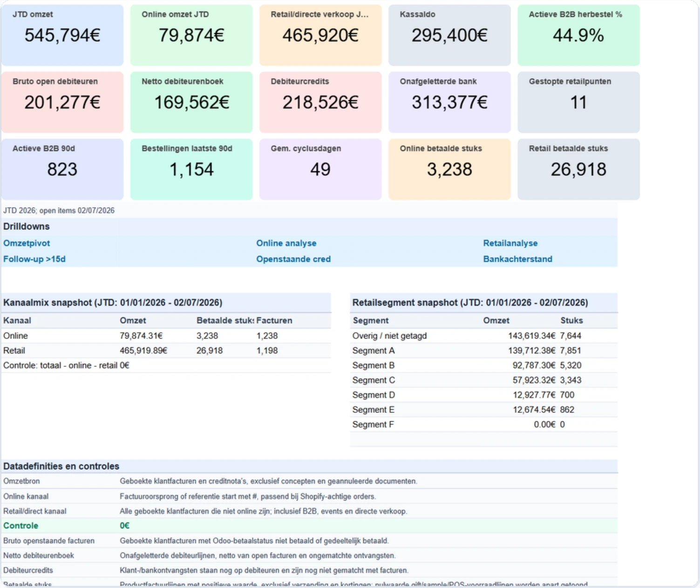Select the 'Retail/direct kanaal' definition label
The height and width of the screenshot is (588, 700).
34,511
